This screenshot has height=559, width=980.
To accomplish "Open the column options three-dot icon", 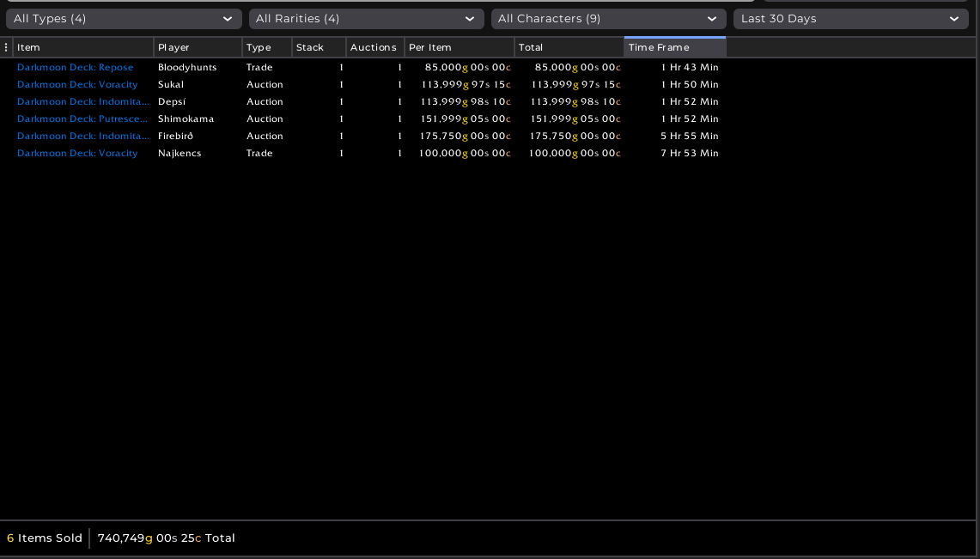I will 6,47.
